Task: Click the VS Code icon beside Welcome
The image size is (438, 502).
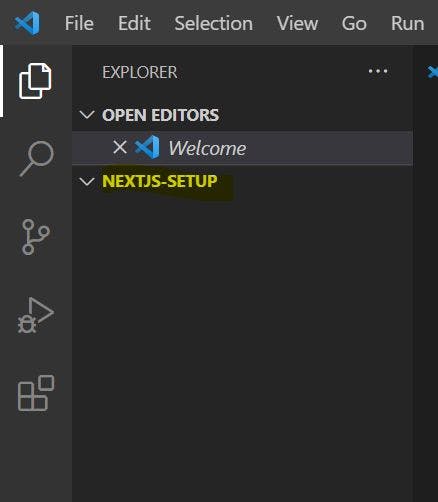Action: 147,147
